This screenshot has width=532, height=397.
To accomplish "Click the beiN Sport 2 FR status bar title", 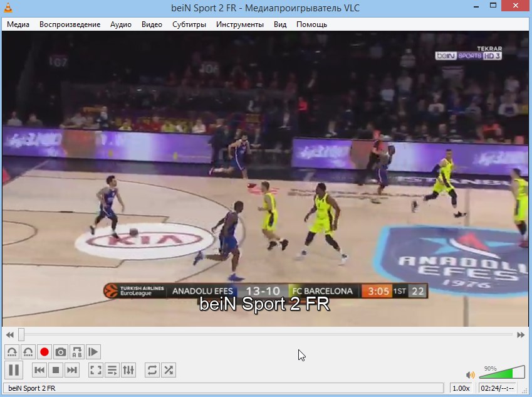I will tap(31, 388).
